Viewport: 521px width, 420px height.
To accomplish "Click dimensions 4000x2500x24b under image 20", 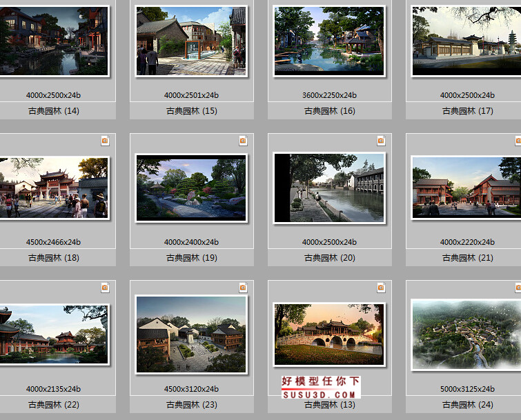I will tap(329, 242).
